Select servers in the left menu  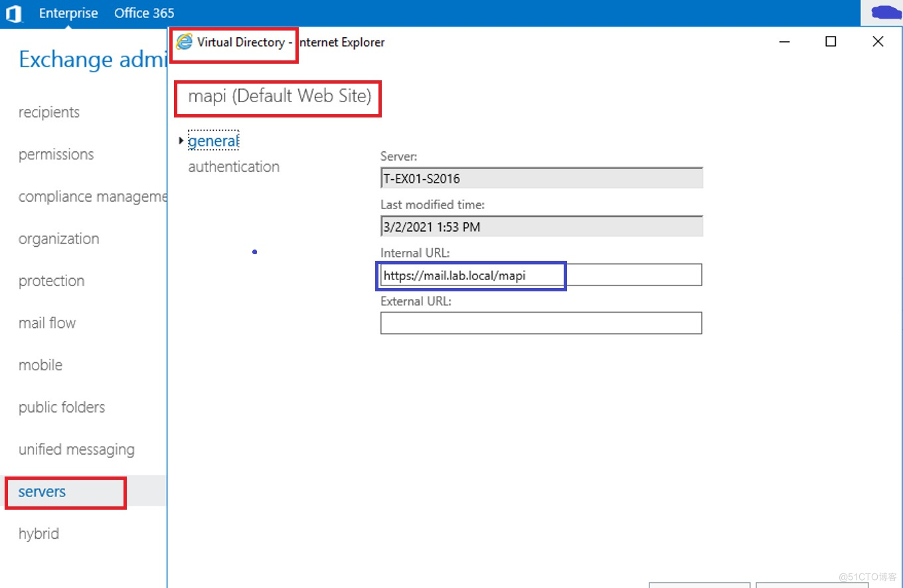[x=42, y=492]
